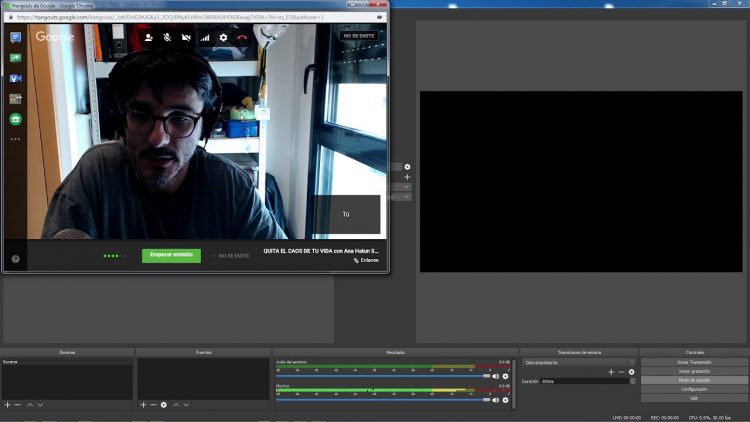The height and width of the screenshot is (422, 750).
Task: Move source down in Fuentes panel
Action: [186, 405]
